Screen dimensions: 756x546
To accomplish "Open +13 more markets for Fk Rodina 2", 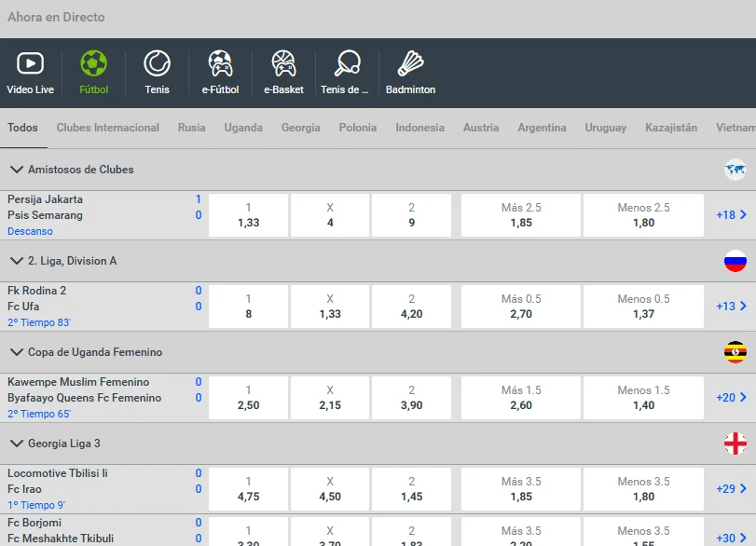I will coord(732,306).
